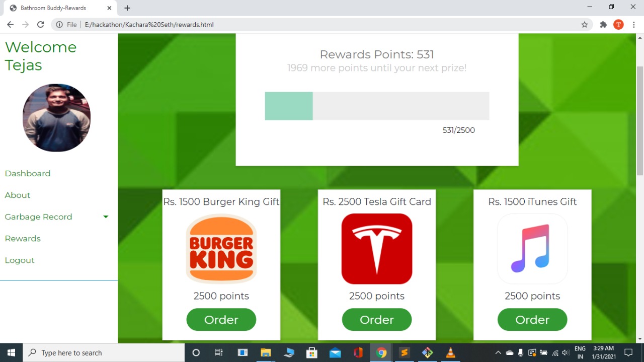View site information icon in address bar

(59, 25)
